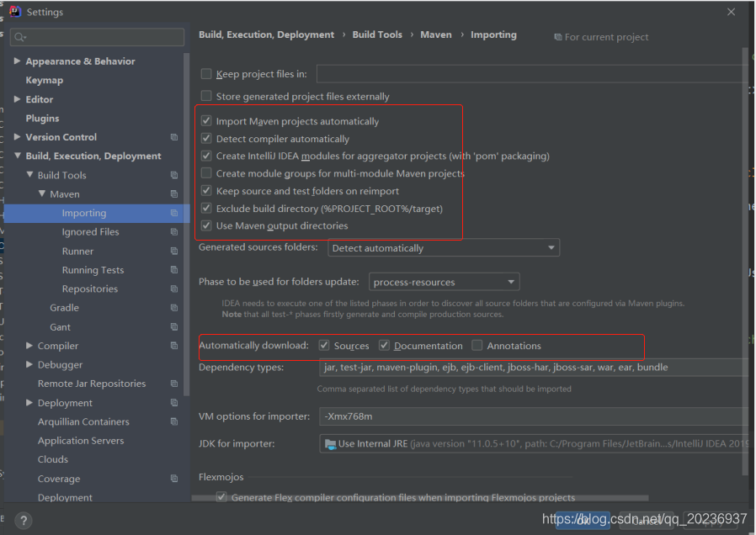
Task: Click Build, Execution, Deployment in breadcrumb
Action: tap(266, 34)
